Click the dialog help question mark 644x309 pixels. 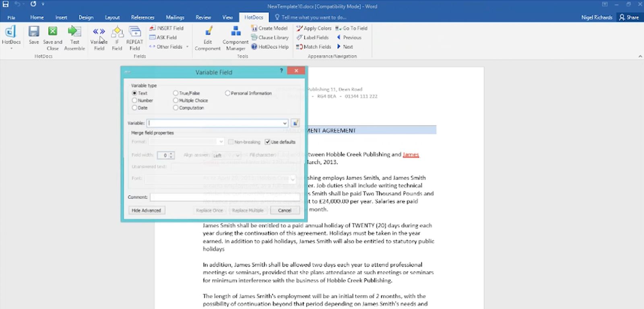281,71
